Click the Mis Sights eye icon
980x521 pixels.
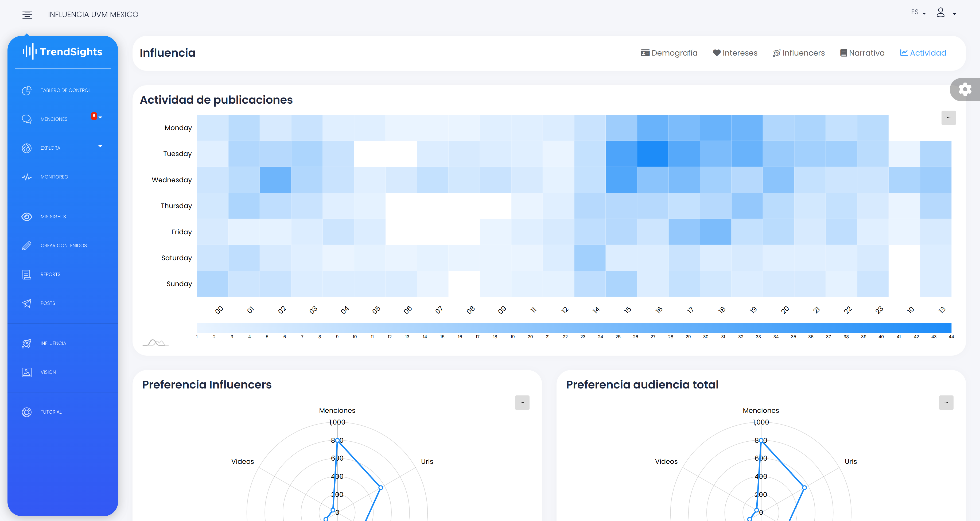[27, 216]
